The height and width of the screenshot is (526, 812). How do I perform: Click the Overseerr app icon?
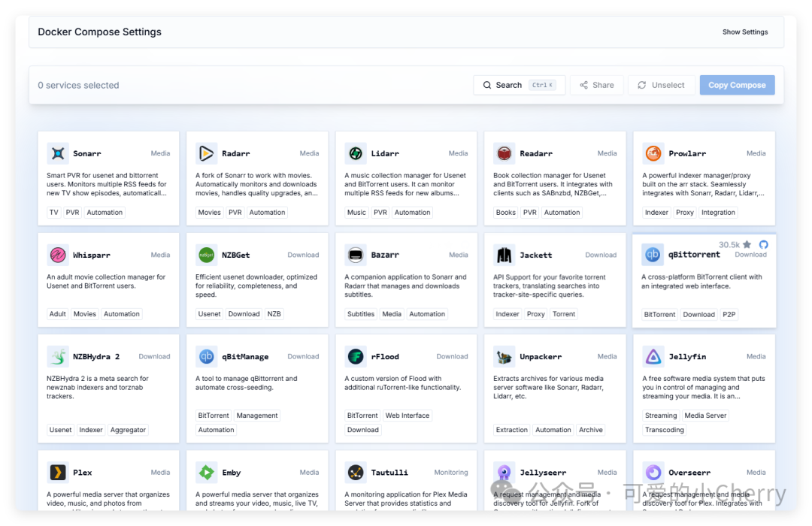[653, 472]
